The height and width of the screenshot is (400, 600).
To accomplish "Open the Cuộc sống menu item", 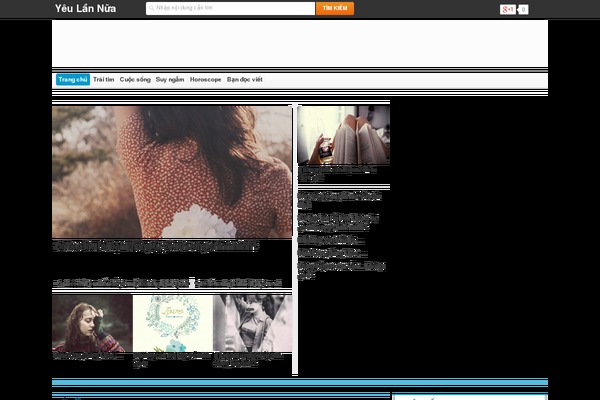I will [x=135, y=80].
